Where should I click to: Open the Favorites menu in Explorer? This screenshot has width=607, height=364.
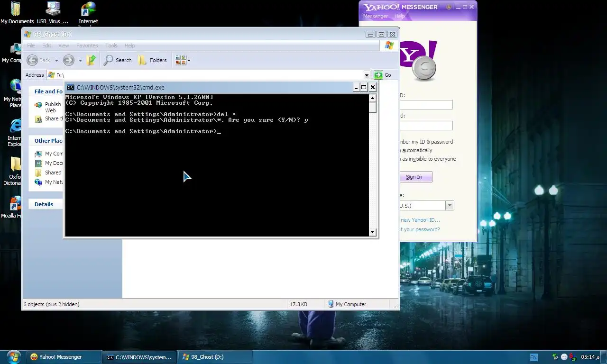(x=87, y=45)
